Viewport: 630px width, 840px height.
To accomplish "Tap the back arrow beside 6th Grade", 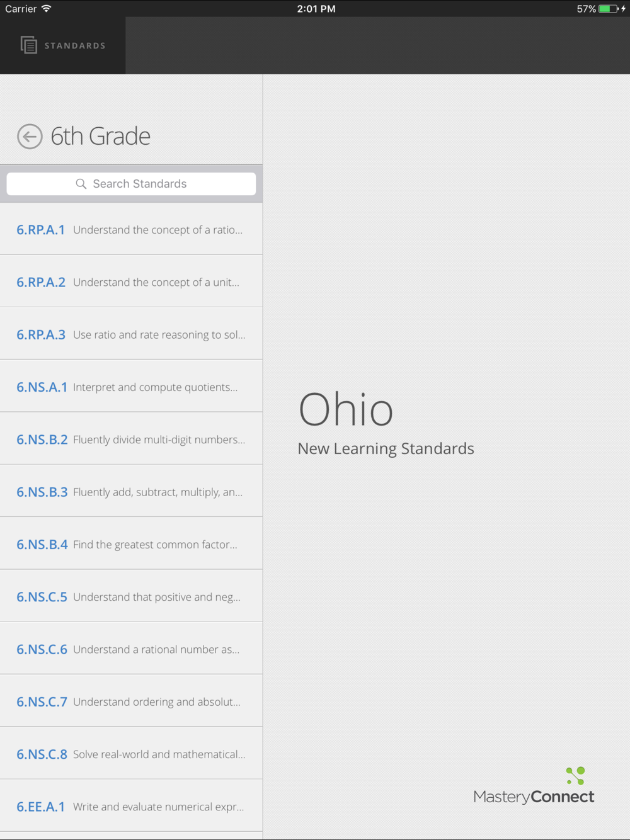I will (30, 137).
